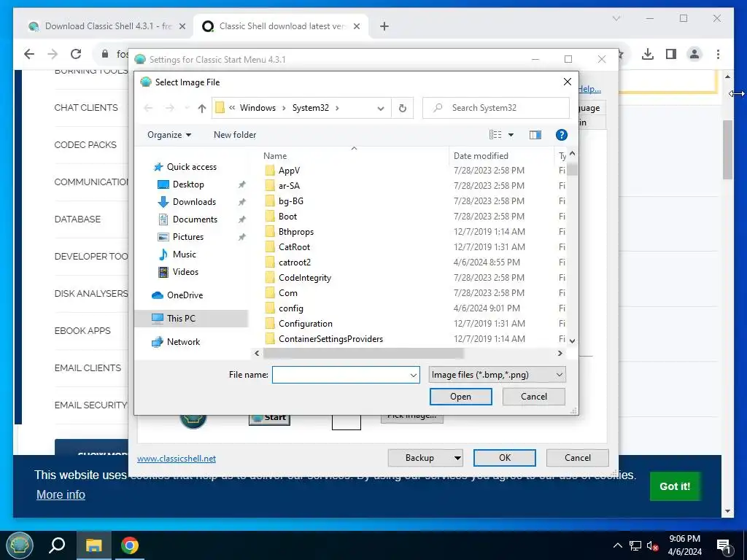
Task: Reload the browser page
Action: [76, 54]
